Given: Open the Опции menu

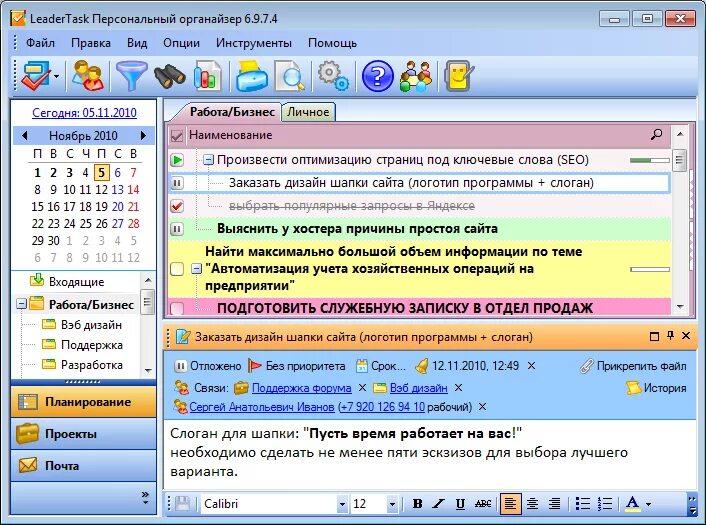Looking at the screenshot, I should (x=181, y=43).
